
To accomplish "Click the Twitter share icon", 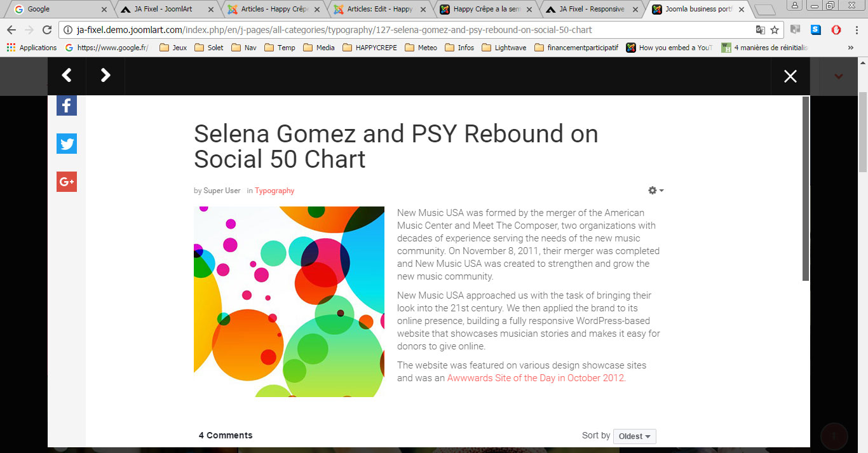I will tap(67, 144).
